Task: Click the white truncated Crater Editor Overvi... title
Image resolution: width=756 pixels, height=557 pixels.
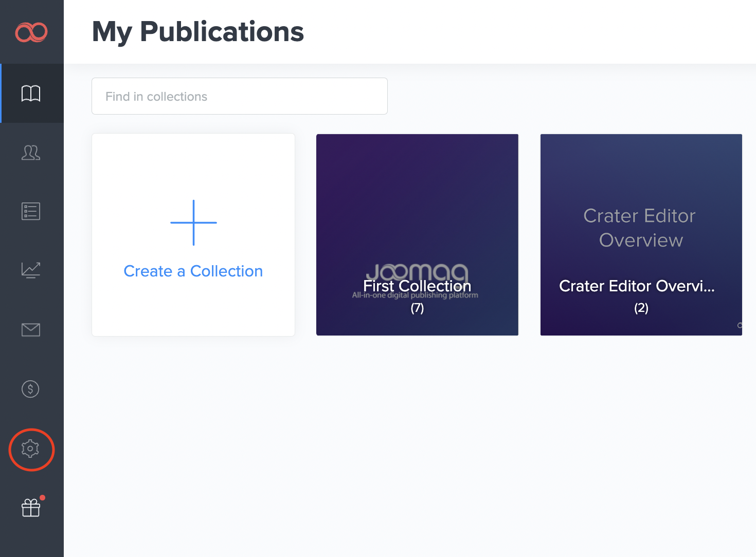Action: point(637,286)
